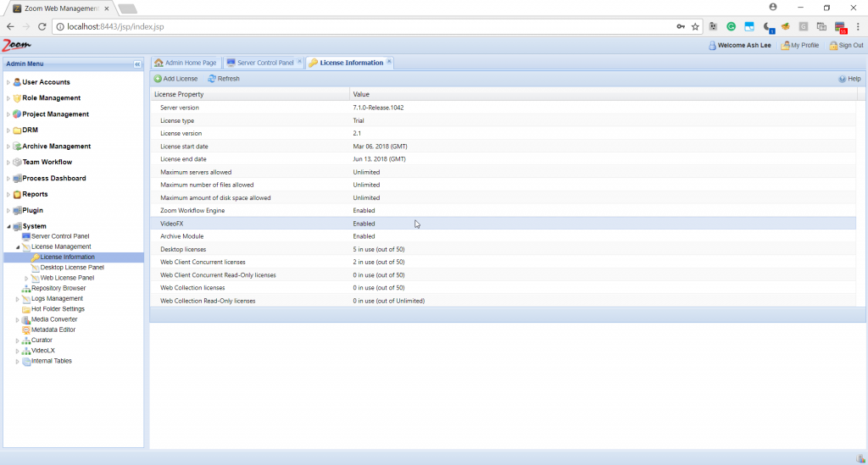868x465 pixels.
Task: Click the Zoom logo
Action: point(16,46)
